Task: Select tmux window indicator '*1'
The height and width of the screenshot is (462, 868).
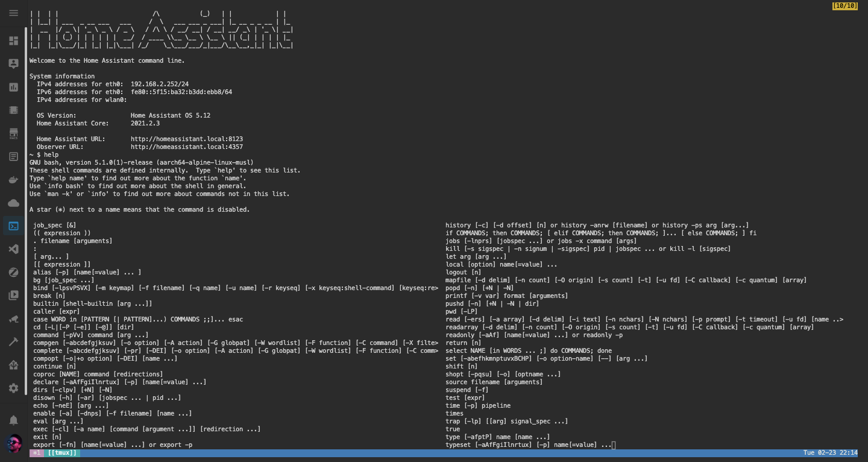Action: point(37,453)
